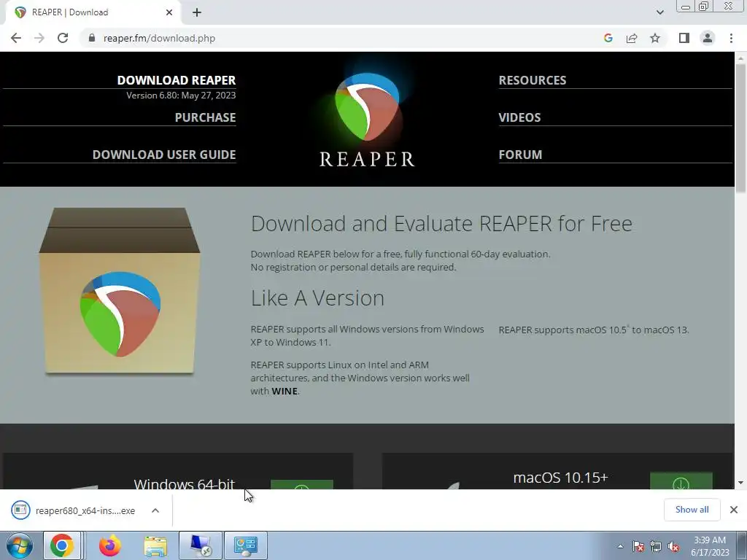Close the REAPER | Download tab
Viewport: 747px width, 560px height.
click(x=169, y=12)
